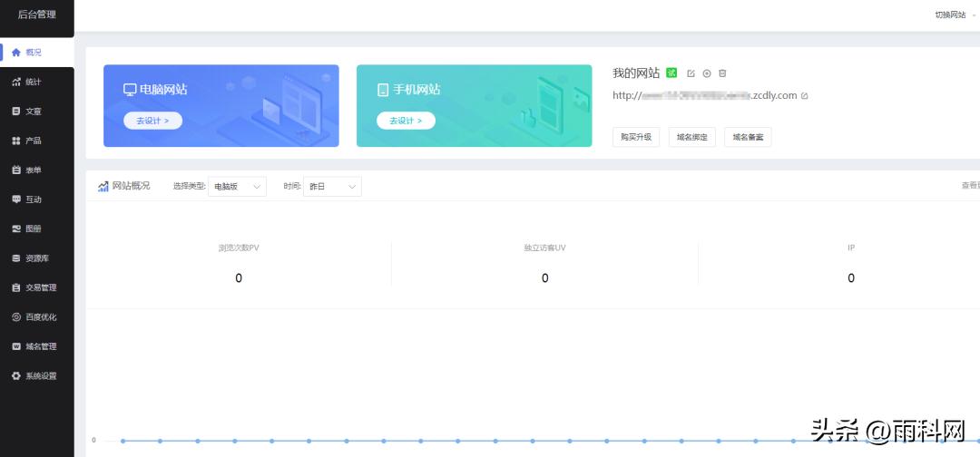Click the database icon beside 资源库
The image size is (980, 457).
point(16,258)
